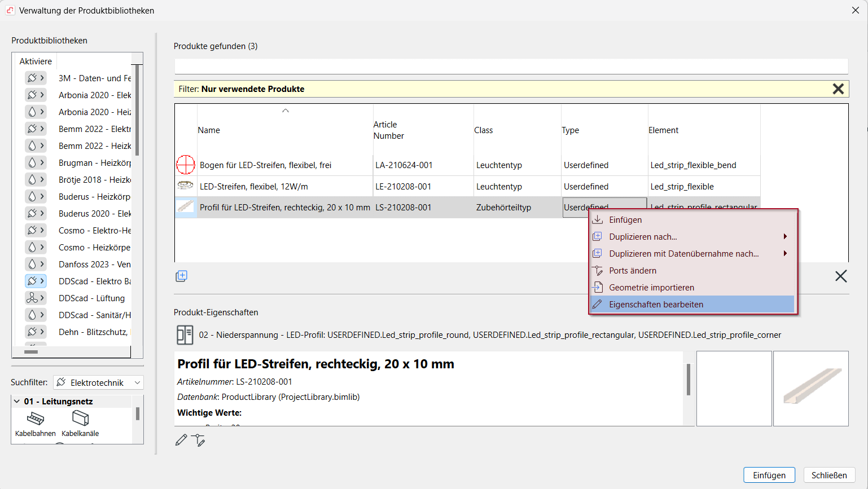
Task: Click the pencil edit icon under properties
Action: coord(181,440)
